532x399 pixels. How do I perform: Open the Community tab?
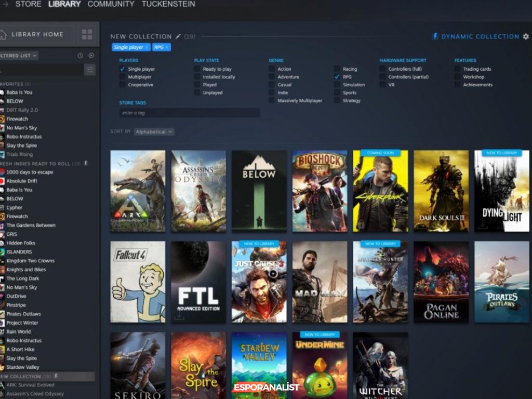pyautogui.click(x=111, y=4)
